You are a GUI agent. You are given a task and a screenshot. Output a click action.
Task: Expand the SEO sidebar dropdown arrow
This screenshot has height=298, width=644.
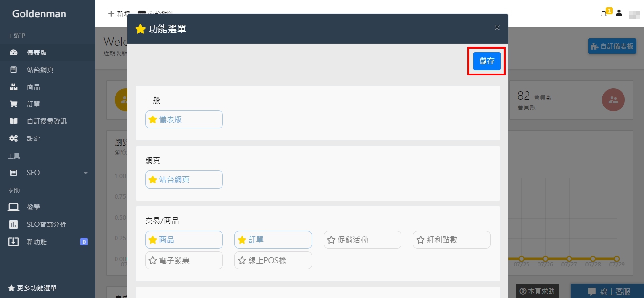coord(86,173)
